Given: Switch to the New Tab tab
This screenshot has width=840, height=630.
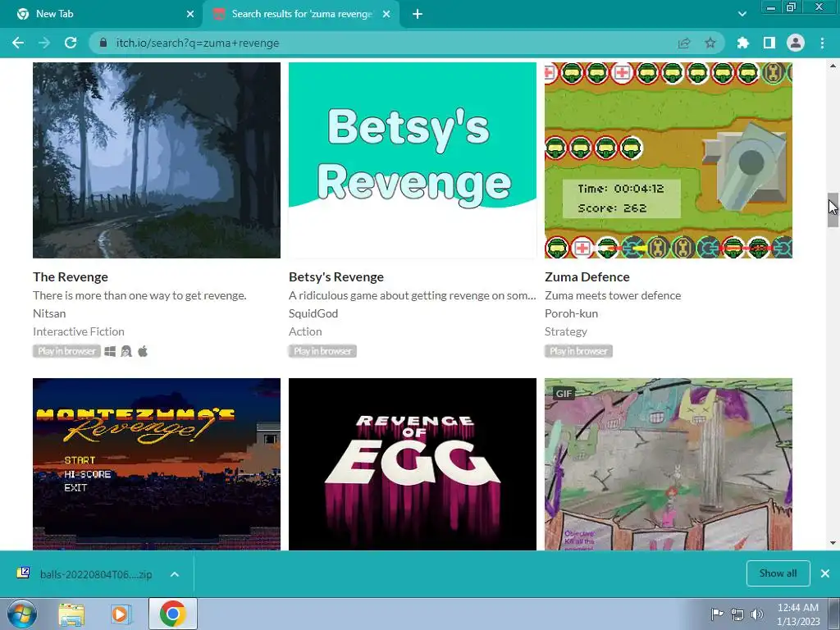Looking at the screenshot, I should click(102, 14).
